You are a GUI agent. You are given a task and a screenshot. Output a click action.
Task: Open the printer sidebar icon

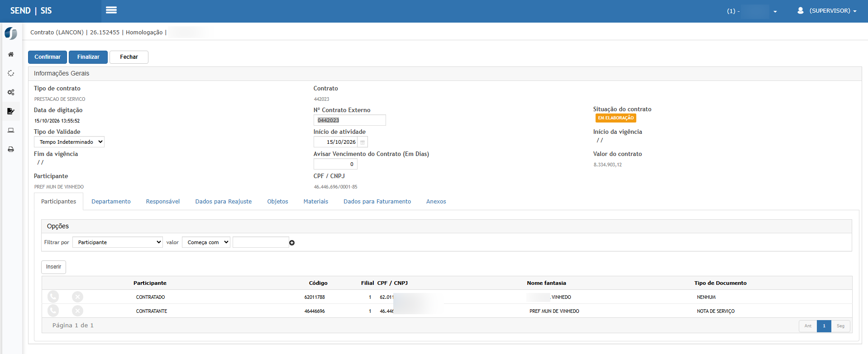click(11, 149)
